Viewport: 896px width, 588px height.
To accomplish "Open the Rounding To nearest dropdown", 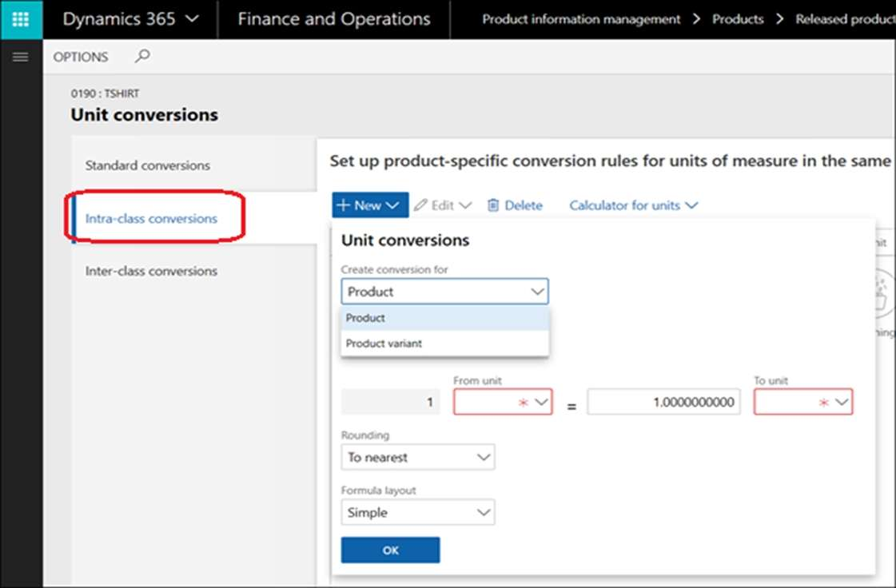I will 417,458.
